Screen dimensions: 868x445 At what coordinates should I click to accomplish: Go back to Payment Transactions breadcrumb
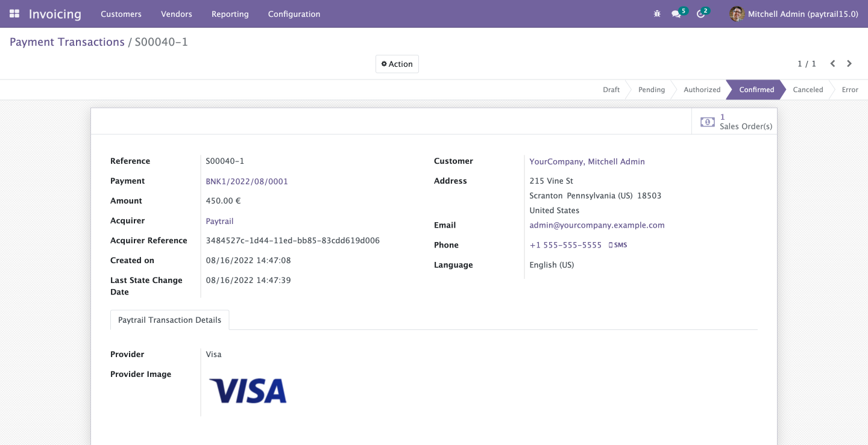pyautogui.click(x=67, y=42)
